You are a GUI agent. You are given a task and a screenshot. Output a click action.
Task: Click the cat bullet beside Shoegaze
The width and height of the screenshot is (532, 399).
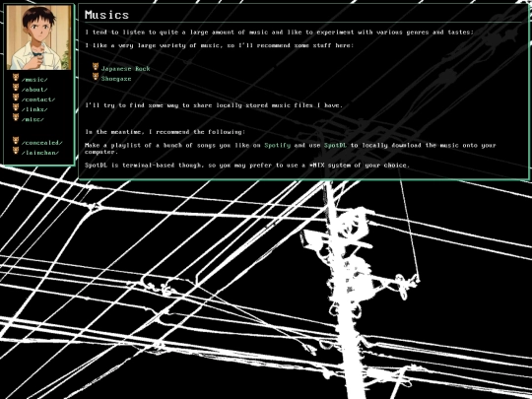(96, 76)
